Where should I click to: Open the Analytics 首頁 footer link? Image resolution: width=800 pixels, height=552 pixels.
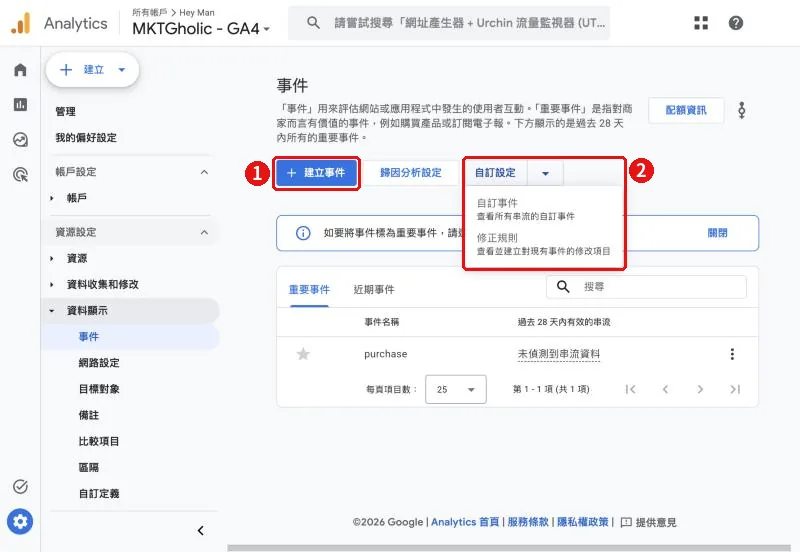point(465,522)
